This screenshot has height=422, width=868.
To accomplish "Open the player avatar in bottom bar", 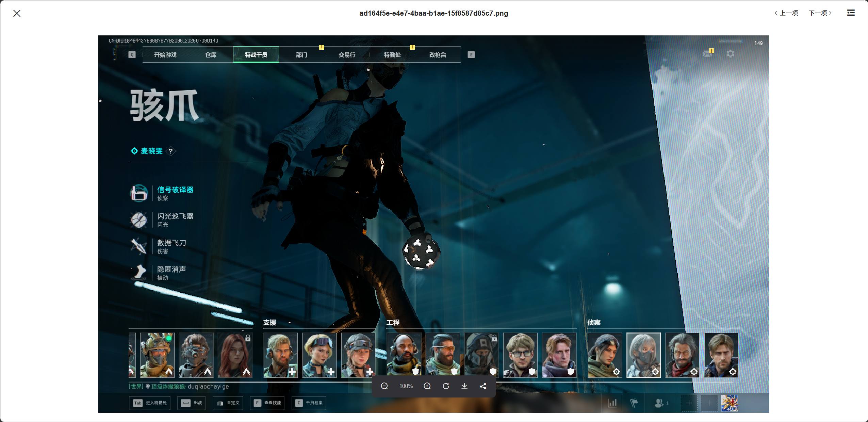I will click(x=730, y=403).
